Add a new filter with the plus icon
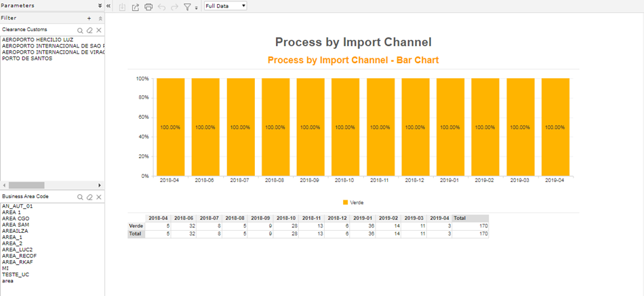The width and height of the screenshot is (644, 296). (89, 18)
